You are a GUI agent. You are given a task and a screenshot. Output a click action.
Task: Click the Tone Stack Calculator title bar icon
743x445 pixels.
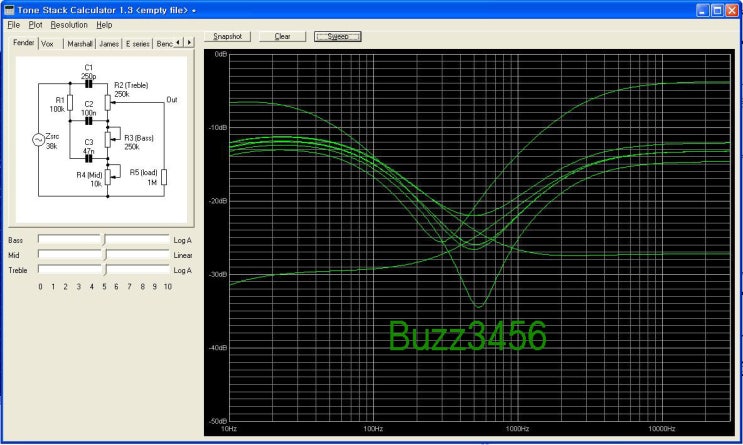[8, 9]
